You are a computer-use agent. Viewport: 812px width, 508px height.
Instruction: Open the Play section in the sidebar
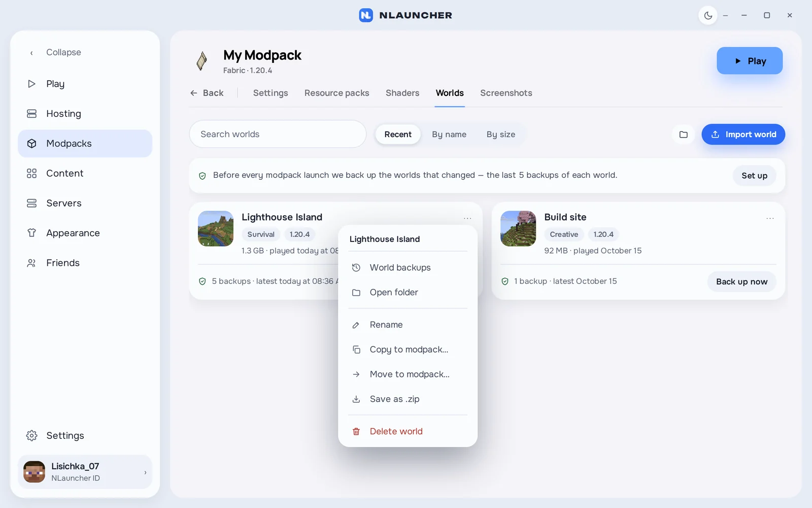pyautogui.click(x=85, y=84)
